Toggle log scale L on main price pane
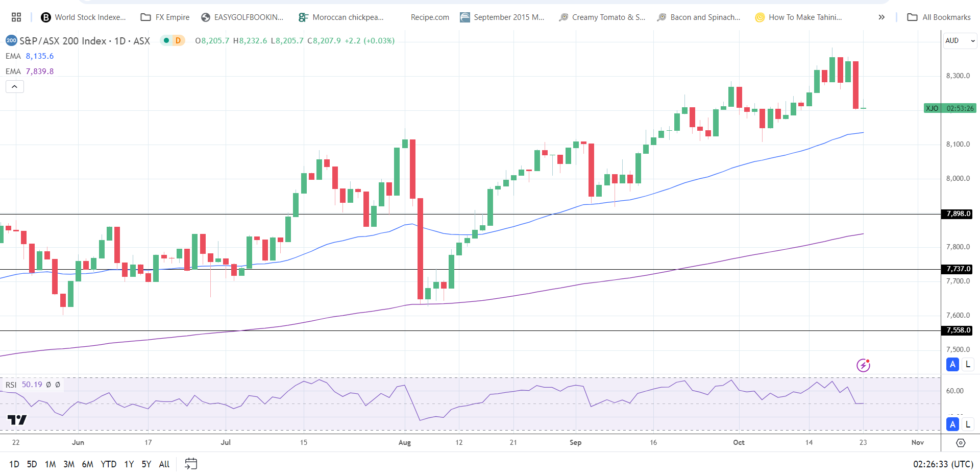980x475 pixels. (968, 365)
